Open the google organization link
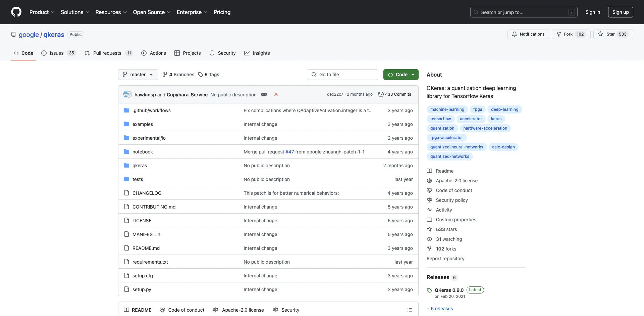The width and height of the screenshot is (644, 316). 29,35
